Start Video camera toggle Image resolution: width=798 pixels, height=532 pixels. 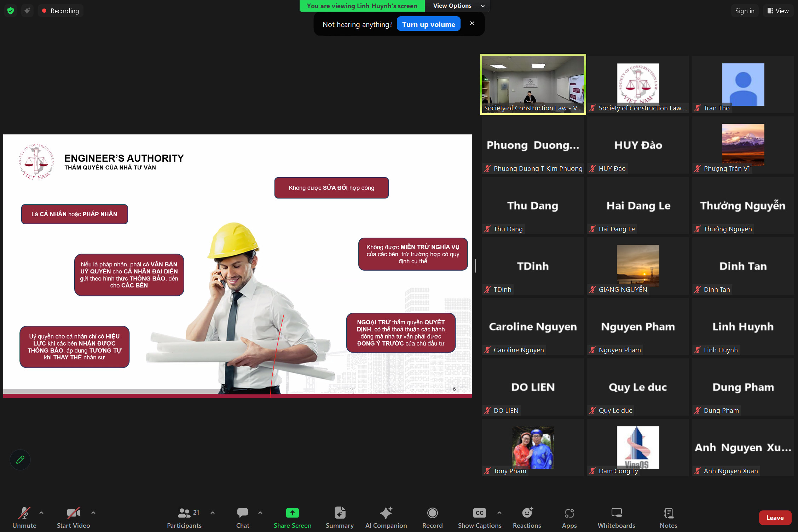[x=73, y=513]
